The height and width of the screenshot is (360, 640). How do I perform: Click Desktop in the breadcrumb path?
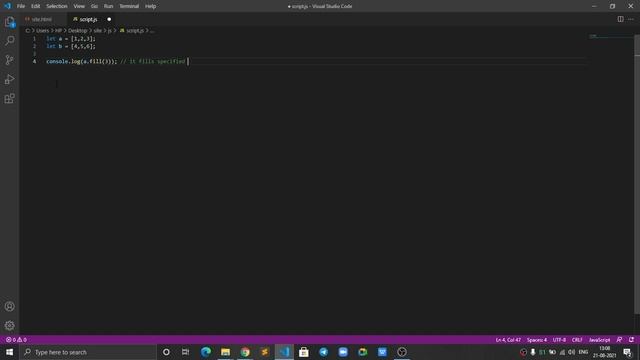click(78, 31)
